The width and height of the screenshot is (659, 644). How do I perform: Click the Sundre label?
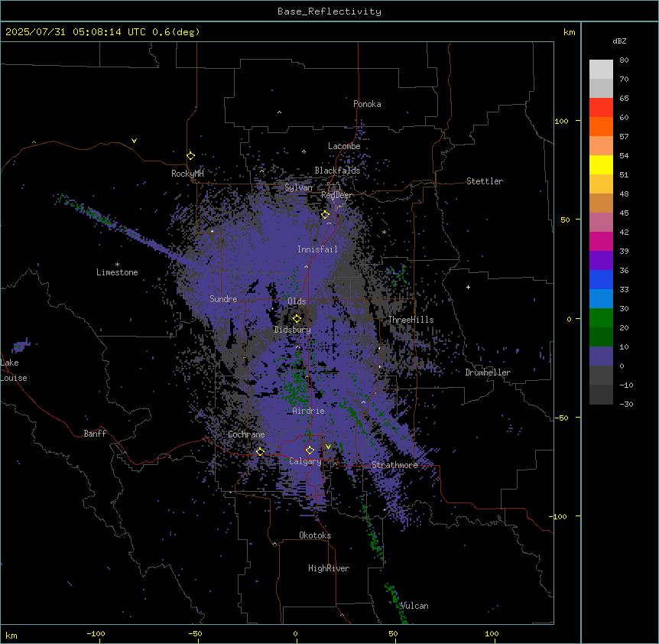click(x=223, y=299)
